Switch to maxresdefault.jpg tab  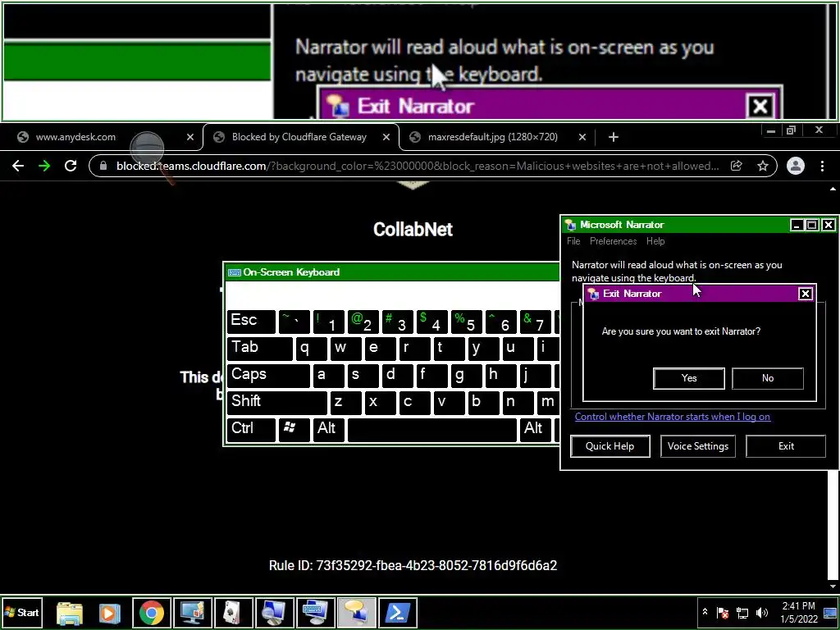pyautogui.click(x=491, y=137)
